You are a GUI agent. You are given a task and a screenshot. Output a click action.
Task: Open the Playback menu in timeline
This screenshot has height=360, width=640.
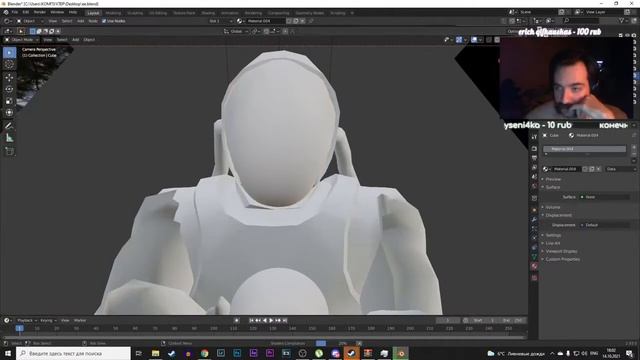27,320
